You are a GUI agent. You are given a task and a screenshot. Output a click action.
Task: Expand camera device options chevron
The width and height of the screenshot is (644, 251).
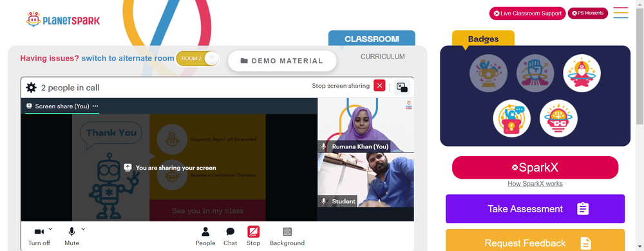click(x=50, y=229)
